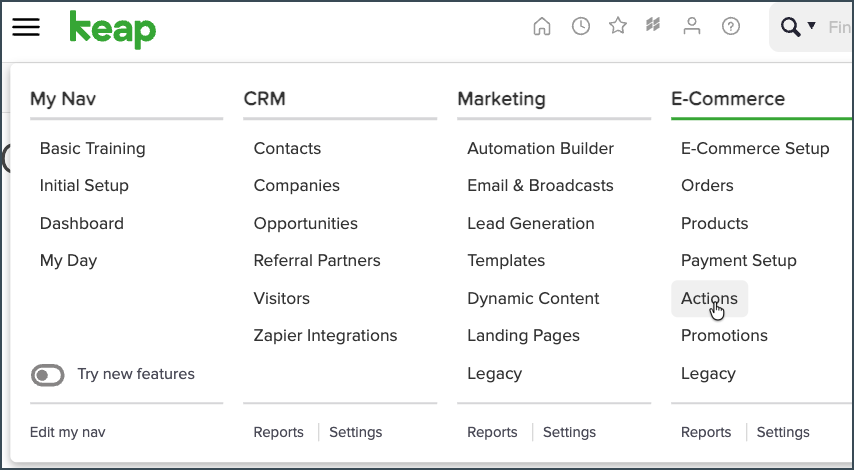Open Marketing Reports link
The height and width of the screenshot is (470, 854).
pyautogui.click(x=492, y=432)
